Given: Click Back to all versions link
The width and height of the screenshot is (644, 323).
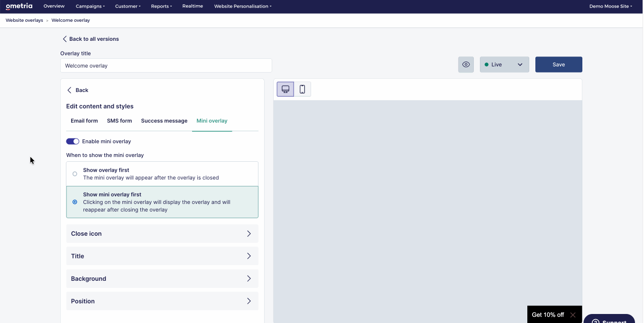Looking at the screenshot, I should [91, 39].
